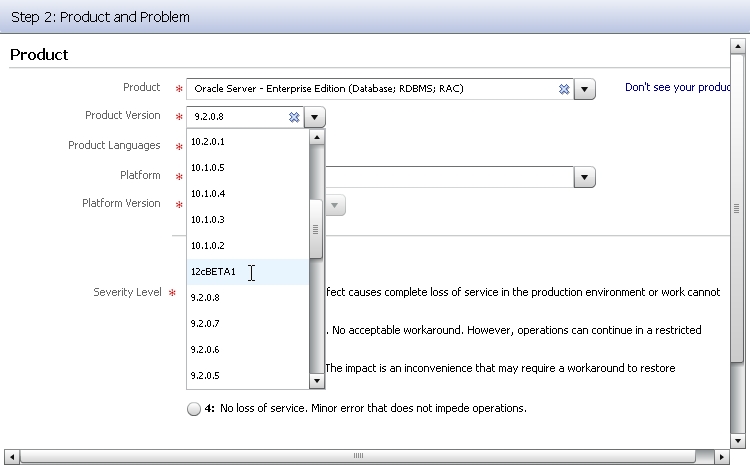Click the page vertical scrollbar thumb
The width and height of the screenshot is (750, 469).
click(x=737, y=208)
